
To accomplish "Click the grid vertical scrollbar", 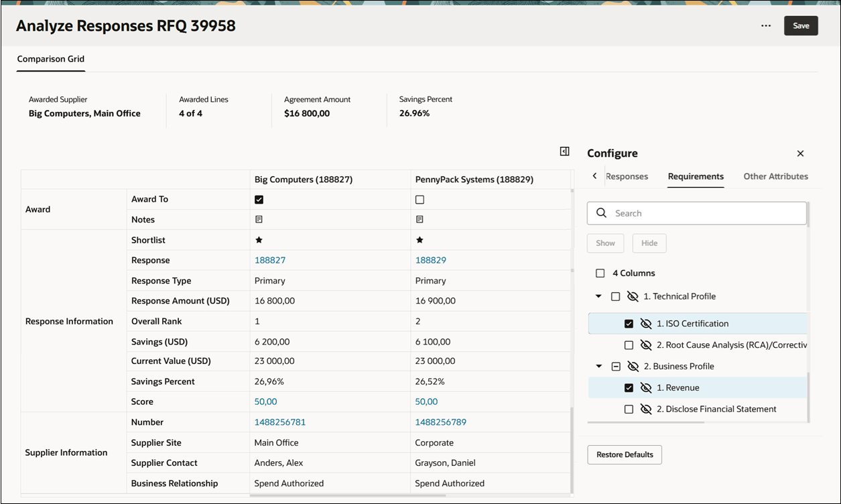I will pyautogui.click(x=572, y=449).
